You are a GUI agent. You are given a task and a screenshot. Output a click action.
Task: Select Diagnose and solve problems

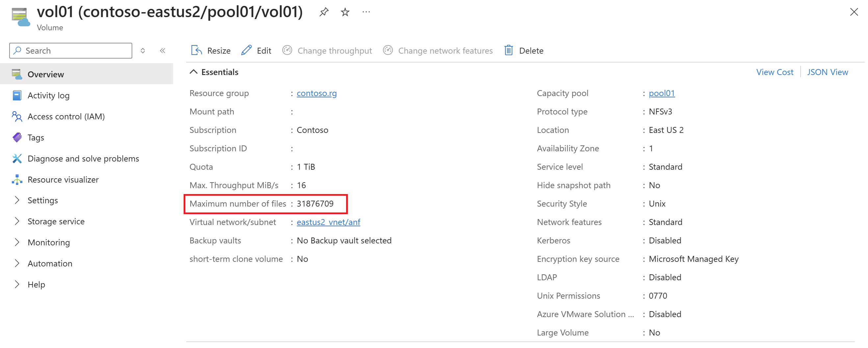coord(83,159)
